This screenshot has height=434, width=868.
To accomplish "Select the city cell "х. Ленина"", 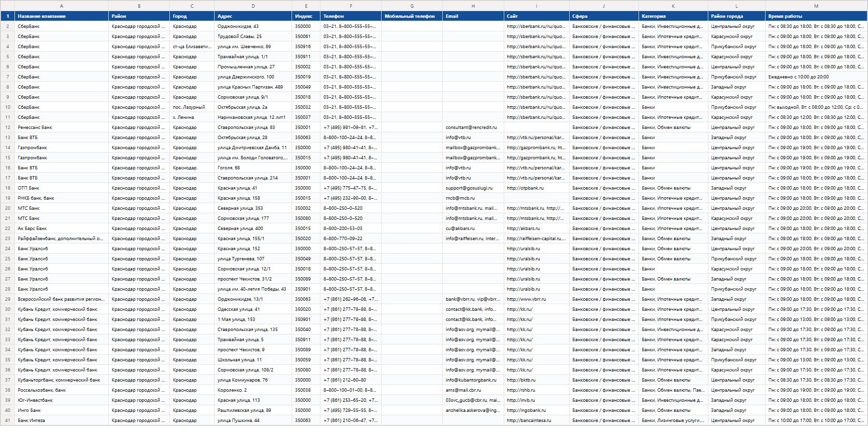I will tap(192, 117).
